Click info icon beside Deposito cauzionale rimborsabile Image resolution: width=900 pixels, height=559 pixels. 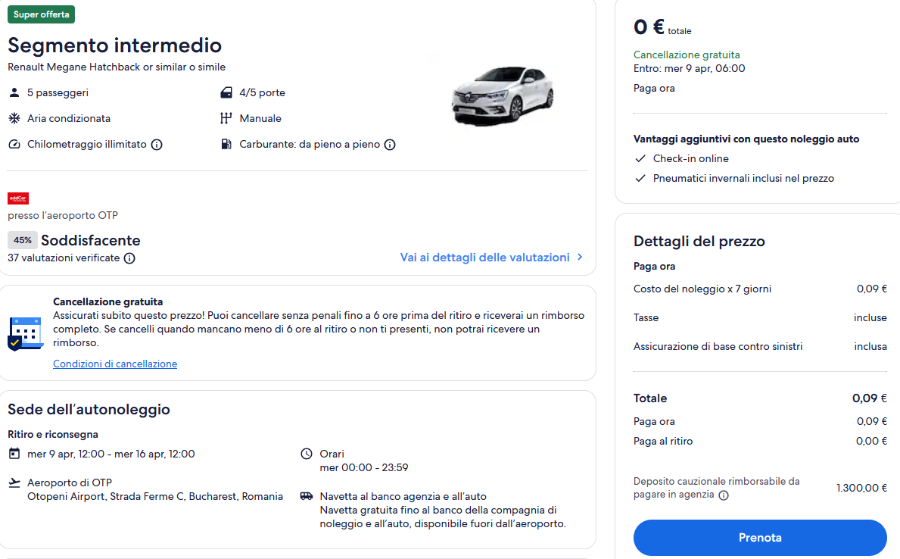(x=724, y=495)
